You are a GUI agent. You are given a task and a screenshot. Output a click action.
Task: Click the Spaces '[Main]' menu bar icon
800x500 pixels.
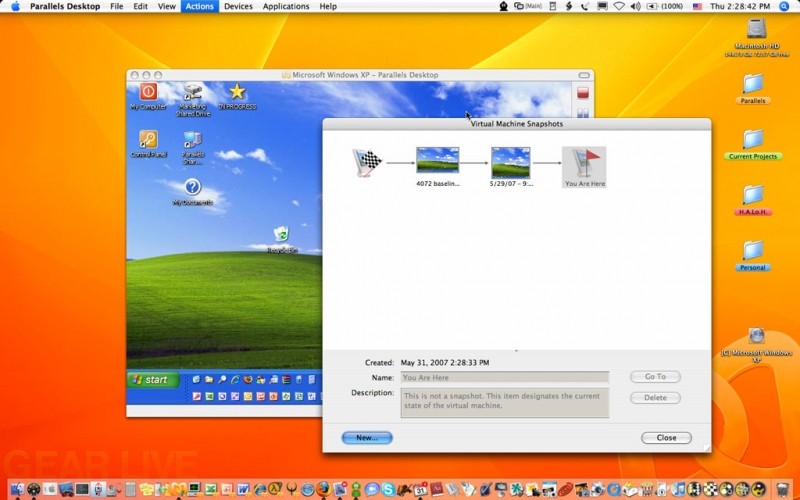point(528,6)
